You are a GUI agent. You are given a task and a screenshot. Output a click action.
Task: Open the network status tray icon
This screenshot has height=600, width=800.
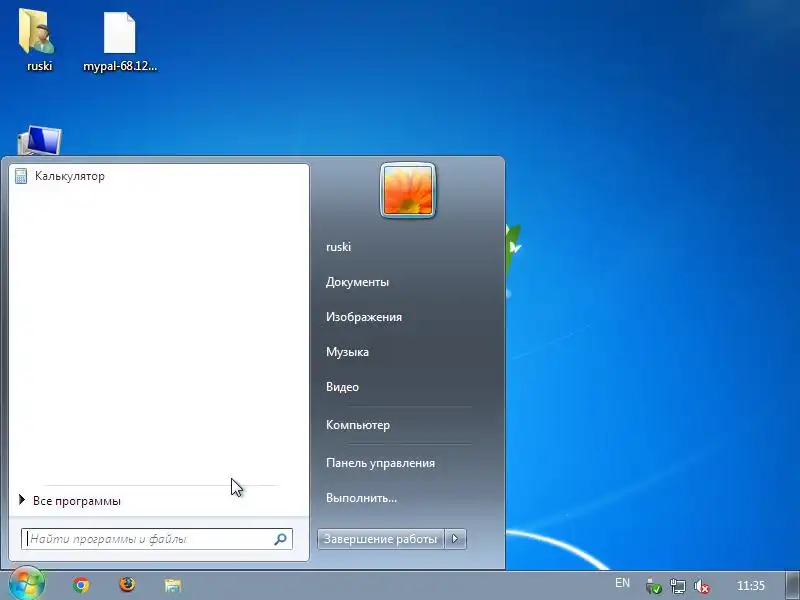678,586
